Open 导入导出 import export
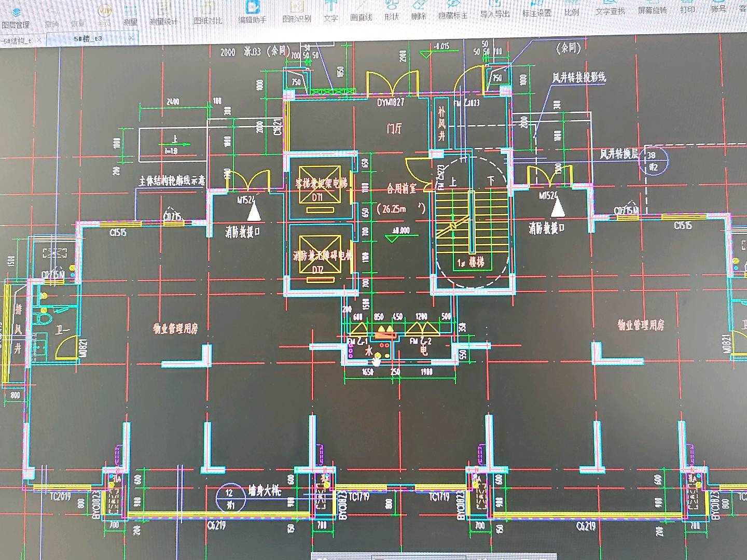The image size is (747, 560). [495, 10]
